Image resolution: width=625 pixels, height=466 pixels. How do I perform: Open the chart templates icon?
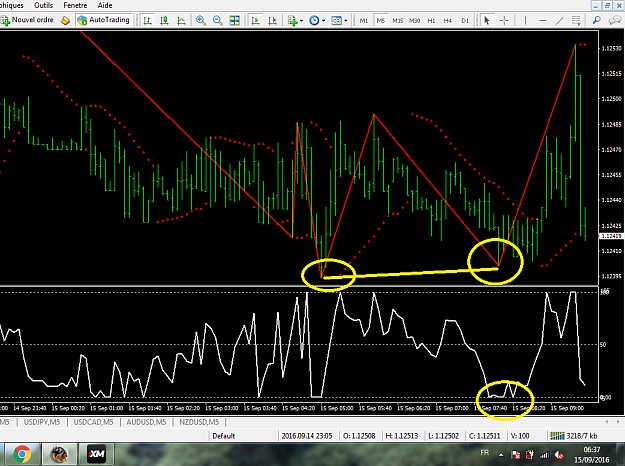pos(336,20)
